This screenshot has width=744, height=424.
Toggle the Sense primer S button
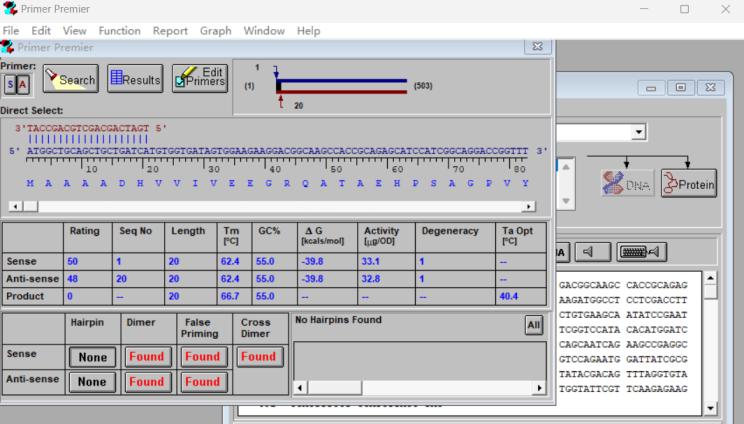pyautogui.click(x=9, y=84)
